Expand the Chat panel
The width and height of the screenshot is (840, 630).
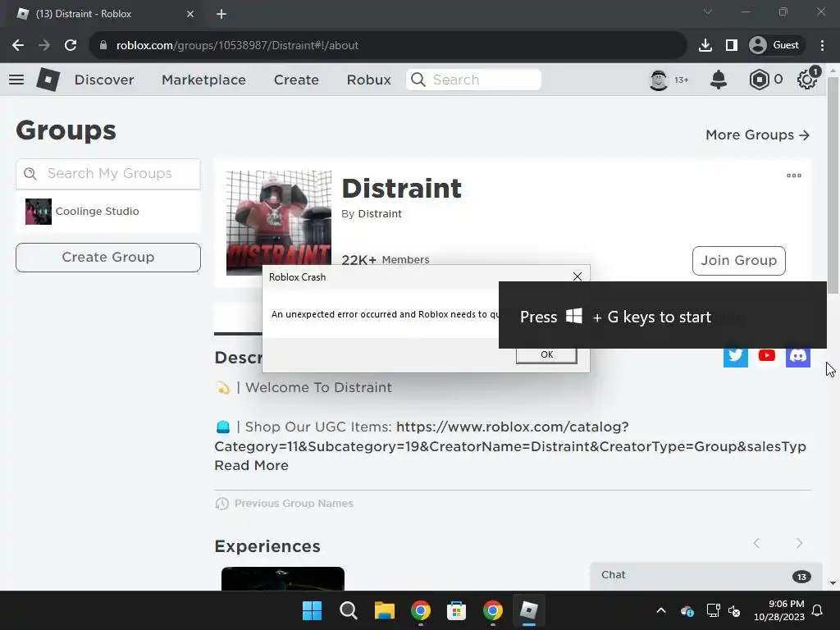(706, 576)
